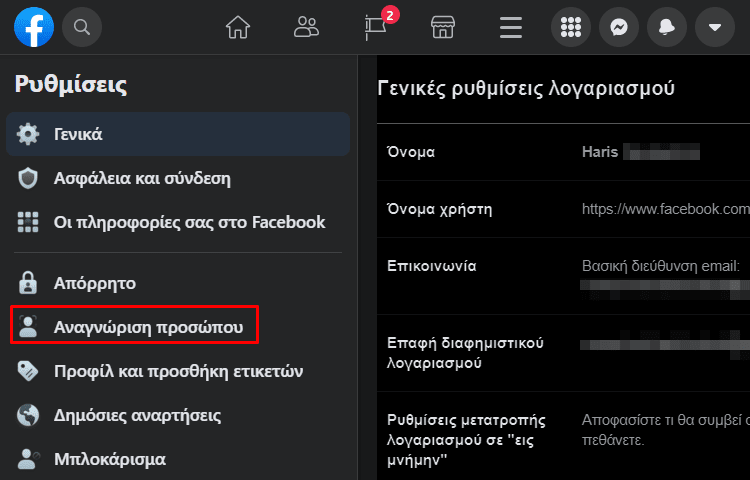This screenshot has width=750, height=480.
Task: Open the nine-dot apps menu
Action: [x=571, y=27]
